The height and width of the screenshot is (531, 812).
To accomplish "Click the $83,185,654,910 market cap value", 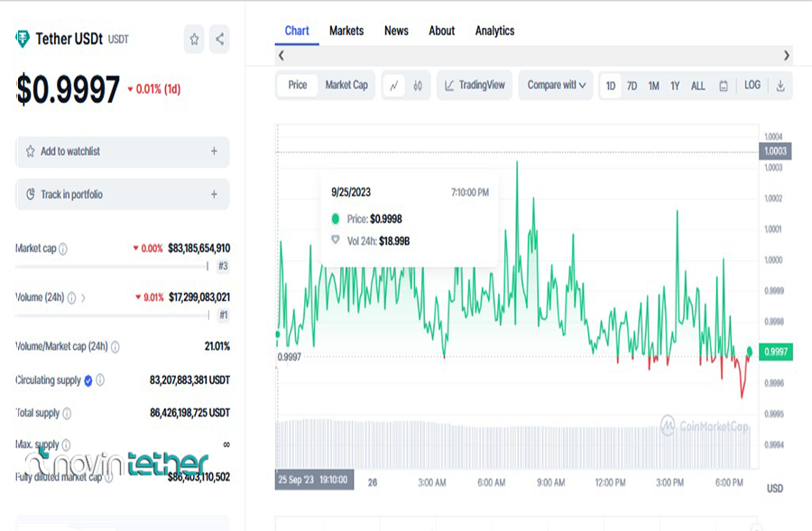I will click(198, 249).
